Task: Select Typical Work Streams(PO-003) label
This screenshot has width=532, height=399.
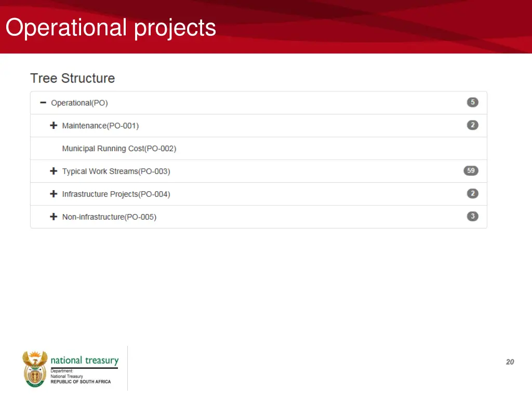Action: (116, 171)
